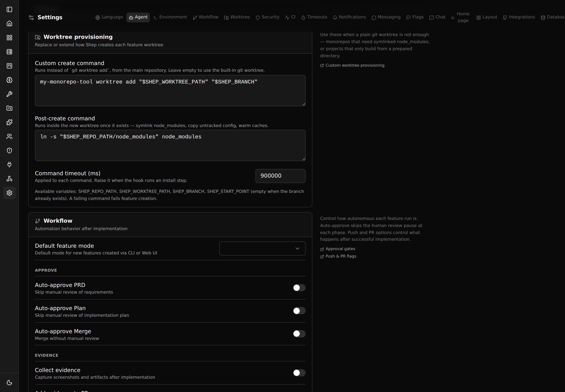Go to the Environment tab

[170, 17]
